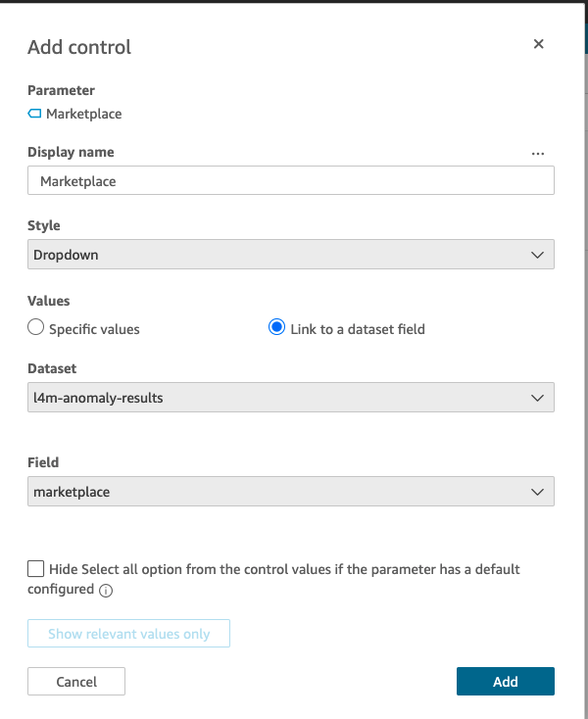Click the Link to a dataset field label
Screen dimensions: 588x719
358,329
